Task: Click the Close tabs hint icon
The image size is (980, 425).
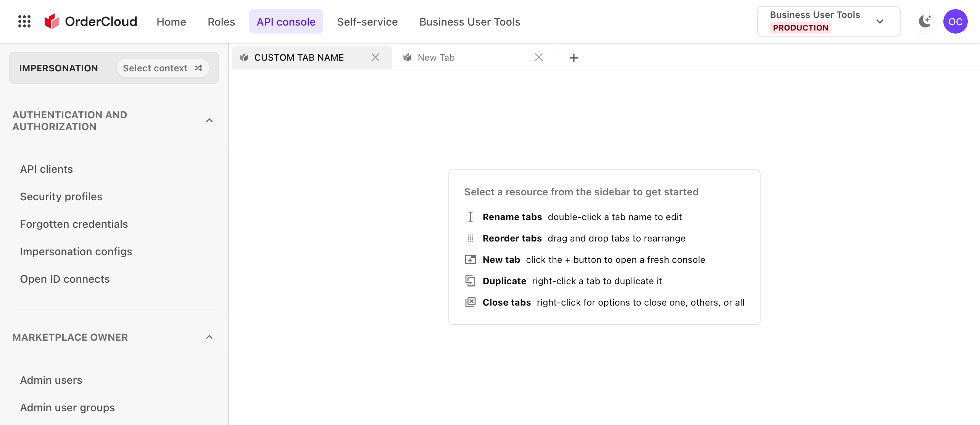Action: pyautogui.click(x=470, y=302)
